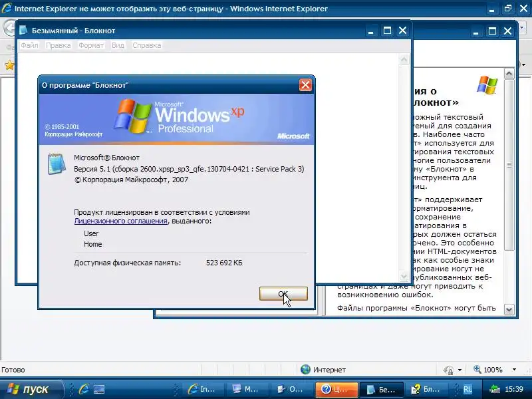Viewport: 532px width, 399px height.
Task: Click the Интернет zone globe in status bar
Action: pyautogui.click(x=305, y=370)
